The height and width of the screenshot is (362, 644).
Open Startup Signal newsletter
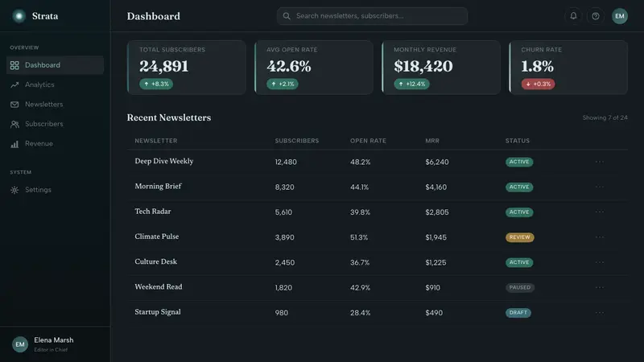coord(158,312)
